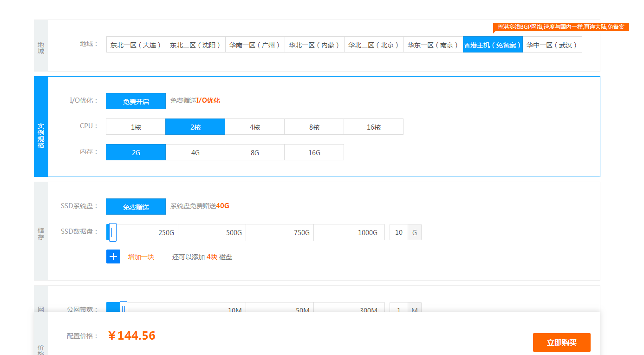
Task: Choose 16G memory size
Action: pyautogui.click(x=314, y=152)
